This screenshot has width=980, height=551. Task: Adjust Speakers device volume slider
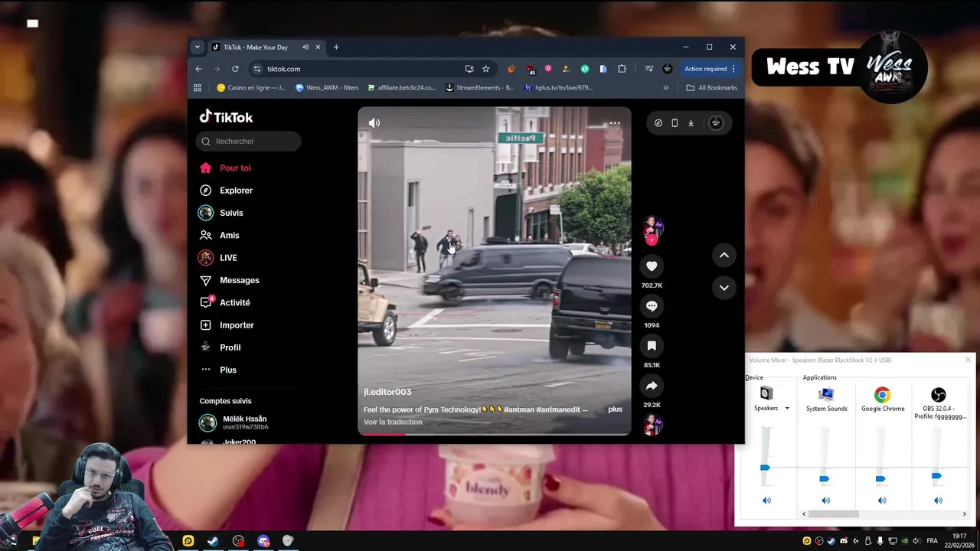[765, 467]
